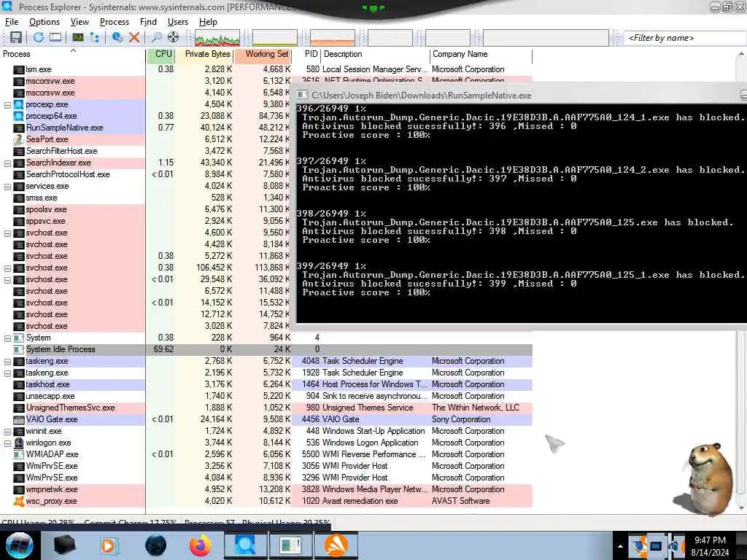747x560 pixels.
Task: Sort by the Private Bytes column header
Action: (205, 54)
